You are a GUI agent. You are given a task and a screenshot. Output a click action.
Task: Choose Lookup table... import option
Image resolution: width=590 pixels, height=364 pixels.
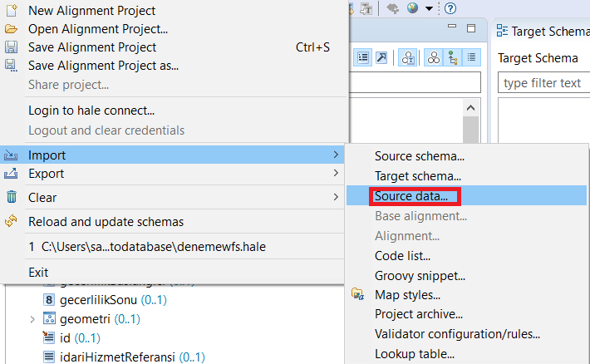415,354
